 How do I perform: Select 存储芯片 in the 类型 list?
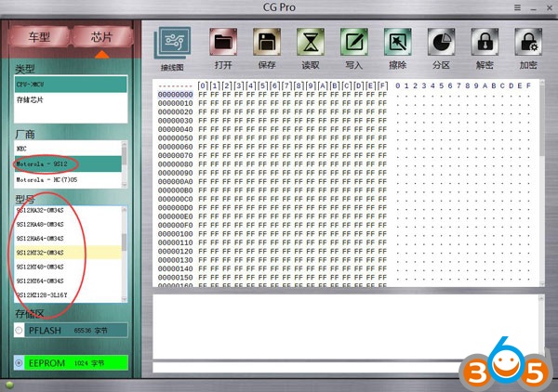pos(71,100)
